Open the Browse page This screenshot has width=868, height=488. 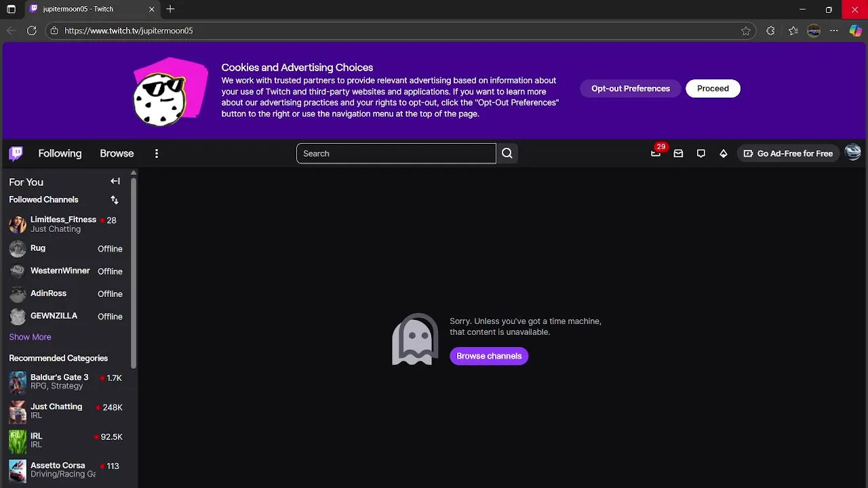click(x=117, y=153)
